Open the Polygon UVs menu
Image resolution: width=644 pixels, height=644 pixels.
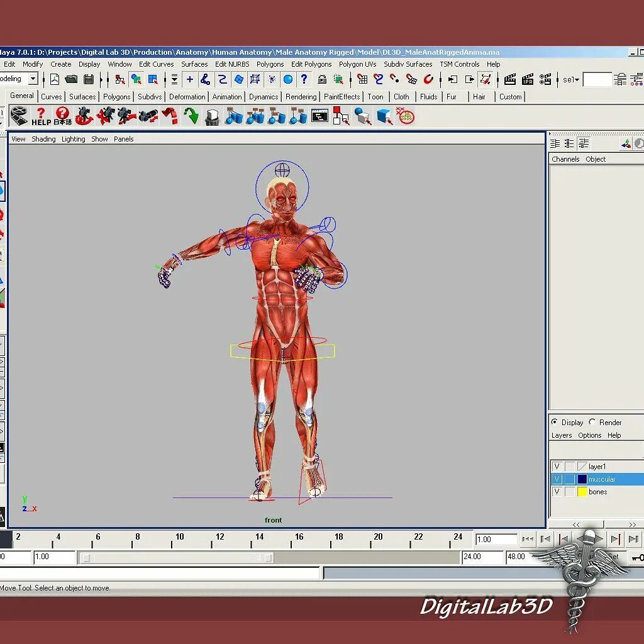(357, 64)
